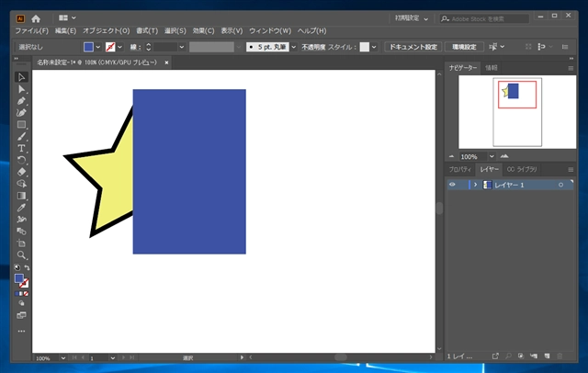Open graphic style dropdown arrow
This screenshot has width=588, height=373.
tap(374, 47)
